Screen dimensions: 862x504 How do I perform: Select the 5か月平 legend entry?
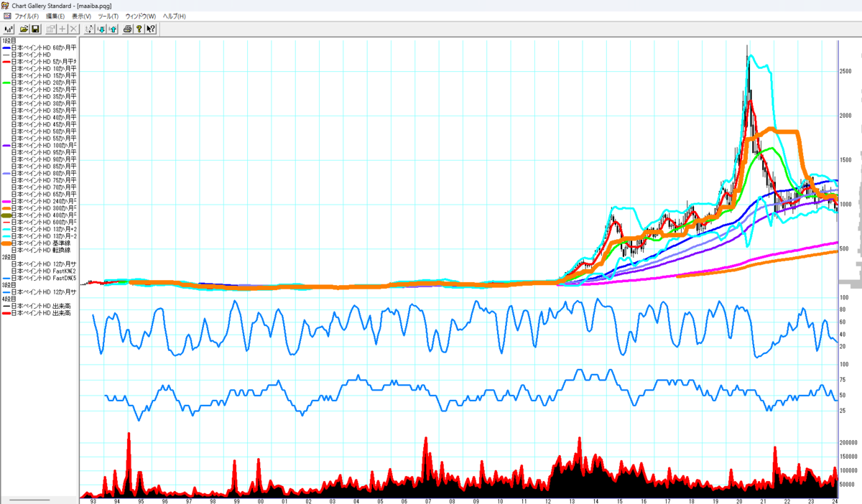pos(40,61)
